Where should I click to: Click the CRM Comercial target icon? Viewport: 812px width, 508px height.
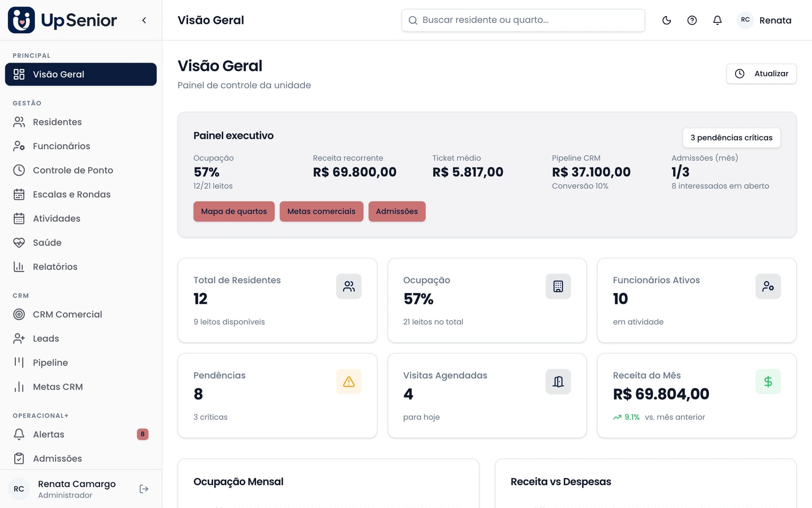(x=19, y=314)
